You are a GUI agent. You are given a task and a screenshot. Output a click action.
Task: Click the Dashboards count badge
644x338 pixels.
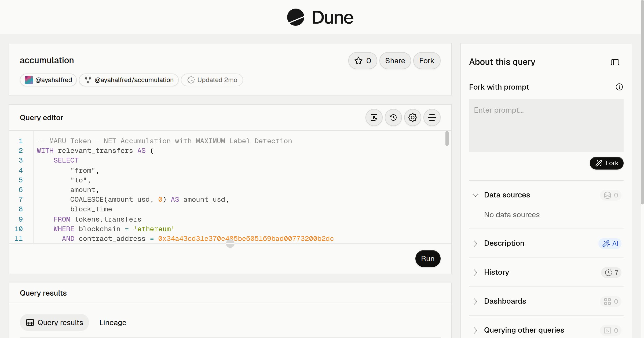coord(611,302)
